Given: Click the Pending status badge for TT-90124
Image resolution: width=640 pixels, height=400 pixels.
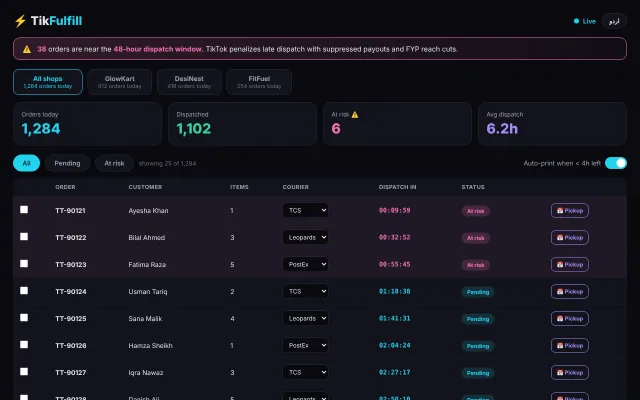Looking at the screenshot, I should click(478, 292).
